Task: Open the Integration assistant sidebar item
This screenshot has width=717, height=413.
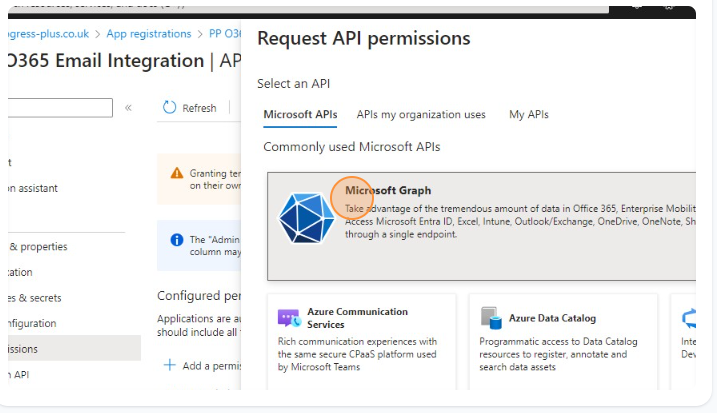Action: [32, 188]
